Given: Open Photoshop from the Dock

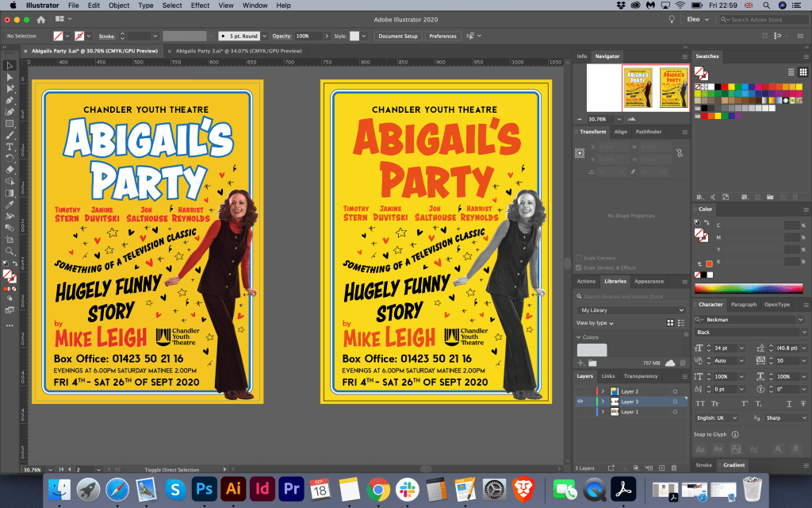Looking at the screenshot, I should pyautogui.click(x=205, y=488).
